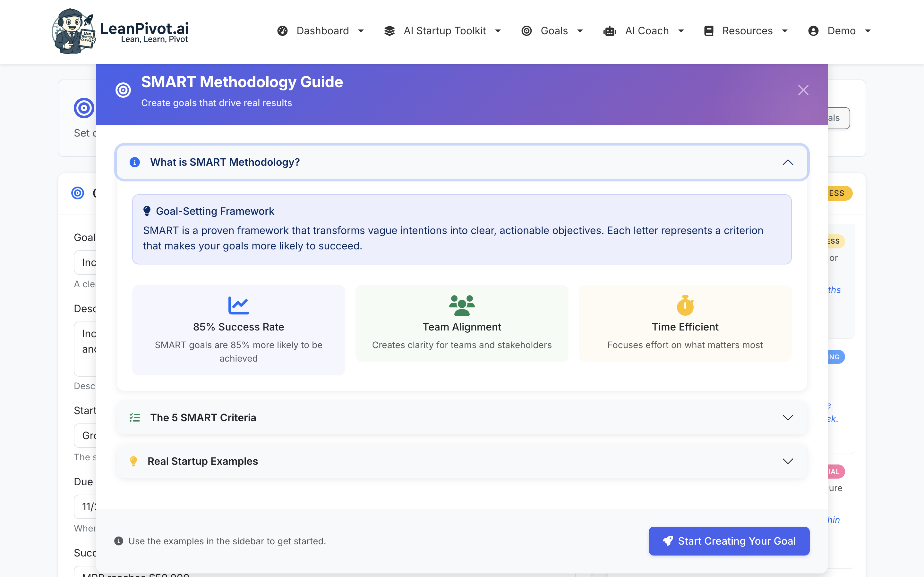Click the Team Alignment people icon
The image size is (924, 577).
point(462,305)
